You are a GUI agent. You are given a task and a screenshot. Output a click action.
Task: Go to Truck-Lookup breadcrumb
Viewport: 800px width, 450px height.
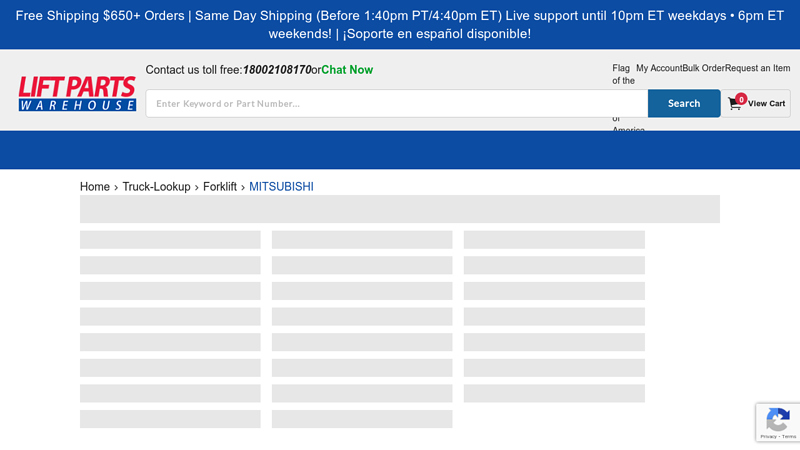156,187
